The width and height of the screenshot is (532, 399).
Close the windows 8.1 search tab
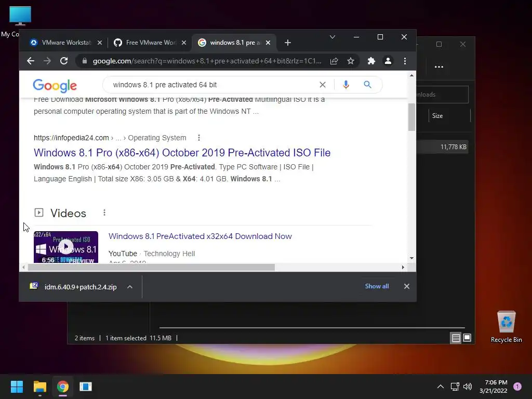268,43
